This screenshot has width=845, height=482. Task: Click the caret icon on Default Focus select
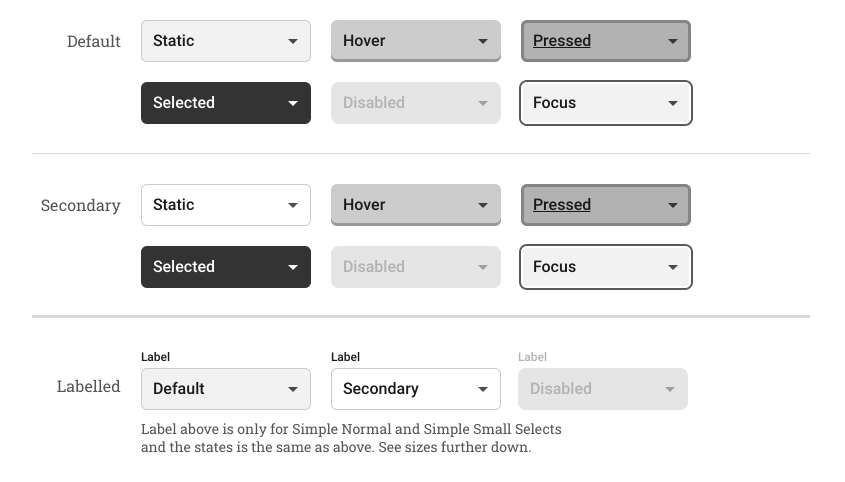coord(673,104)
